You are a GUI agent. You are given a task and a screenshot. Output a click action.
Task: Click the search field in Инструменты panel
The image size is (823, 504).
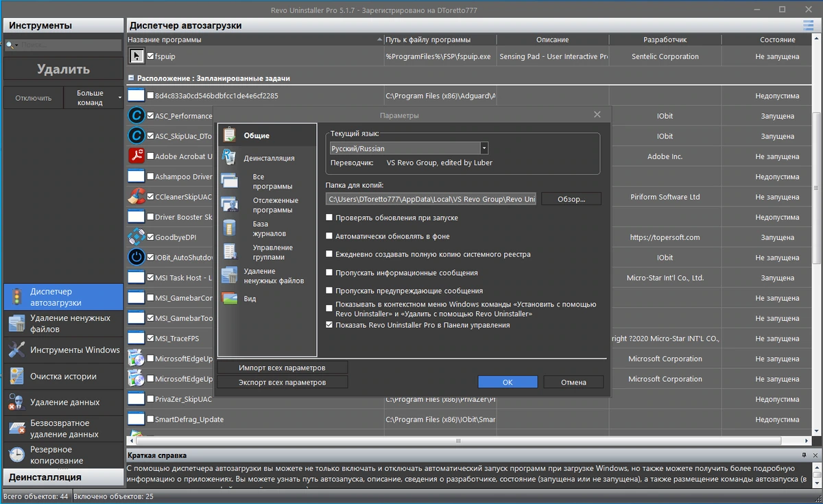(70, 45)
